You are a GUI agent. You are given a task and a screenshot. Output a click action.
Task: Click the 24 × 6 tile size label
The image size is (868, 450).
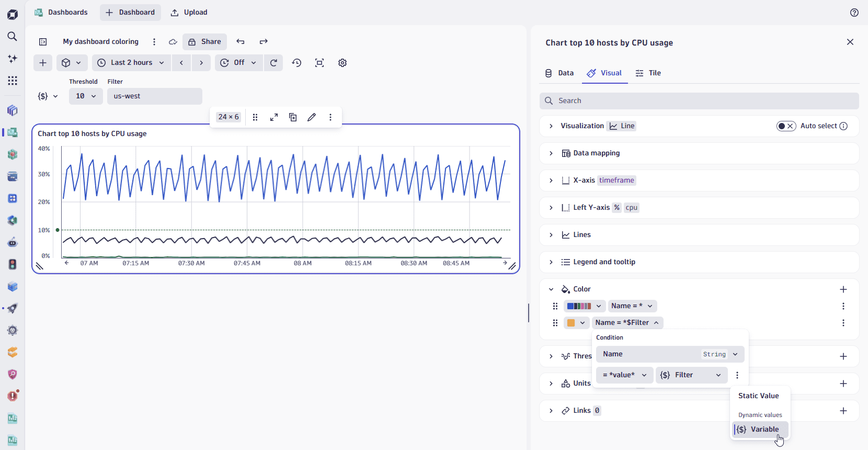(229, 117)
